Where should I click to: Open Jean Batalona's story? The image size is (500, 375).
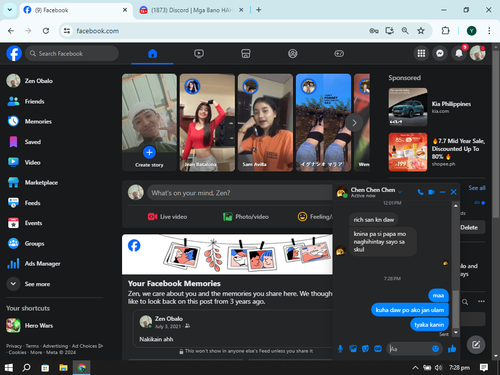point(207,122)
